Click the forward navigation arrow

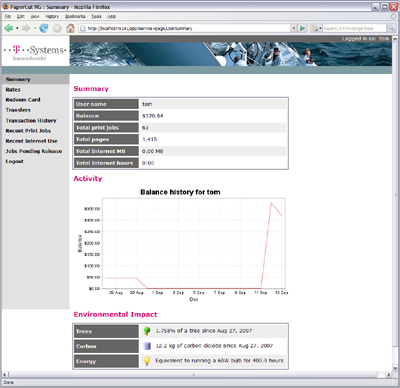point(26,28)
